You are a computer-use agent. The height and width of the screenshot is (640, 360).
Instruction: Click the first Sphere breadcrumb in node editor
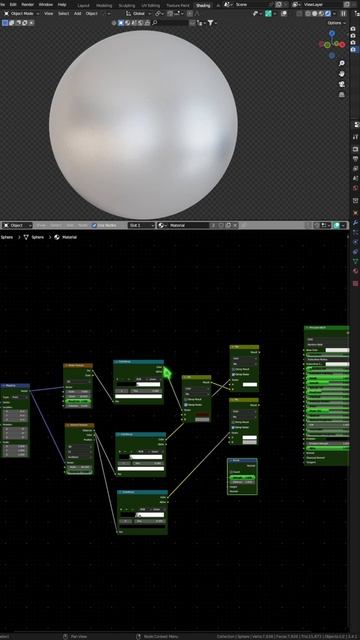6,237
